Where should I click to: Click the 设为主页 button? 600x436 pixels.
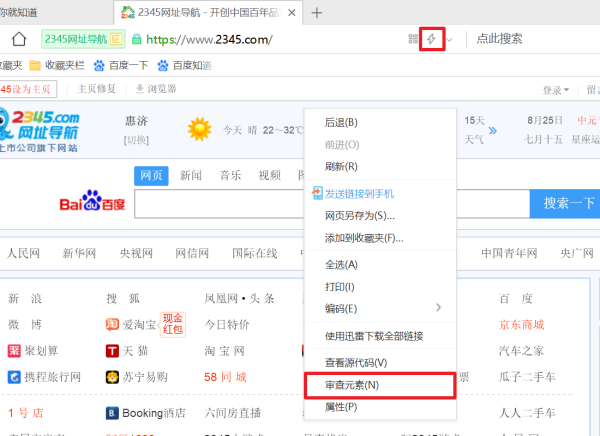pos(27,89)
